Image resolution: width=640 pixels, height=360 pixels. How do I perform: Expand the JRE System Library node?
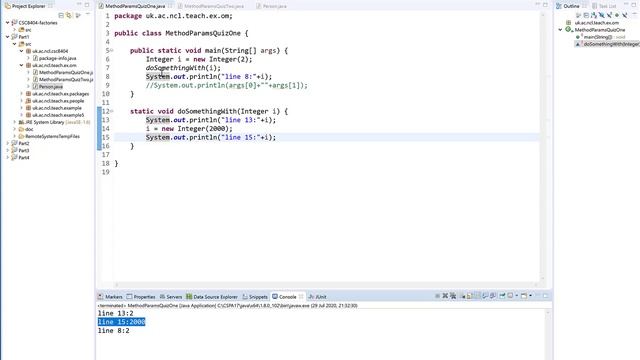15,122
